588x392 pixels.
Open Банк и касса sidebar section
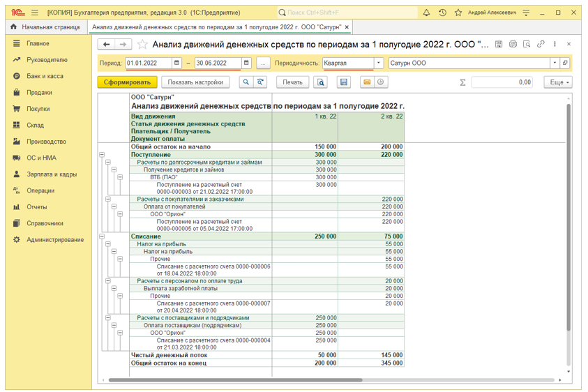(x=45, y=76)
